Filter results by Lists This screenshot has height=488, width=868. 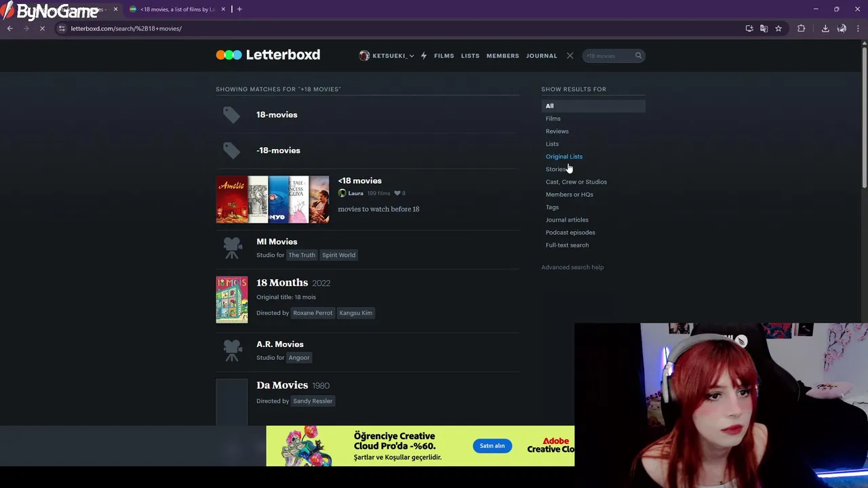tap(552, 144)
